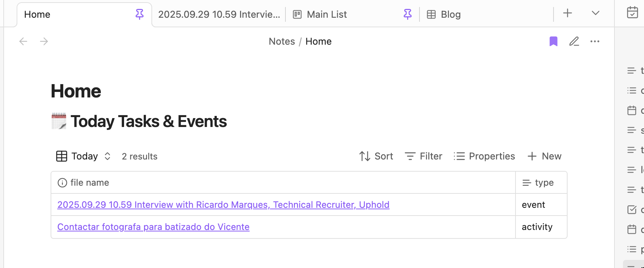Switch to the 2025.09.29 Interview tab

click(x=219, y=14)
